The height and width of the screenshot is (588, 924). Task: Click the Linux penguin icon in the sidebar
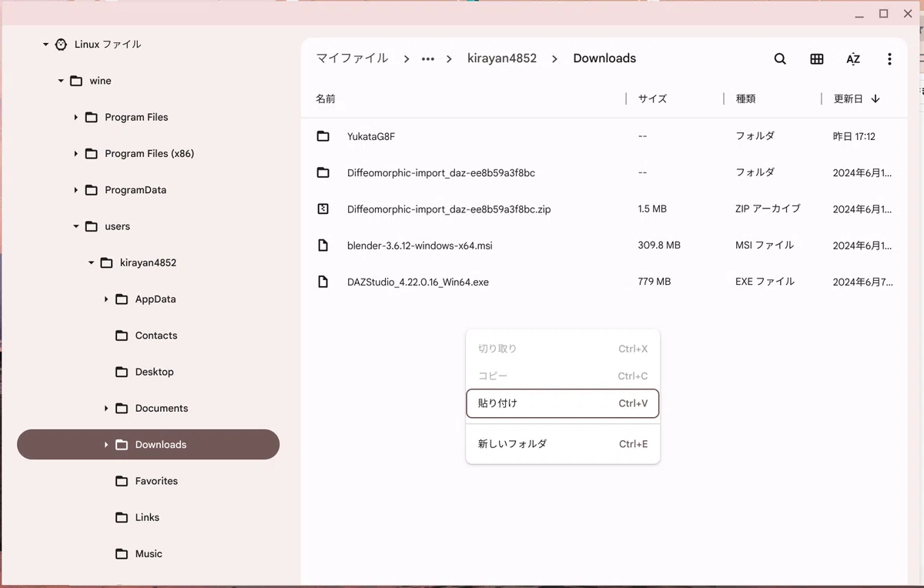(x=61, y=45)
